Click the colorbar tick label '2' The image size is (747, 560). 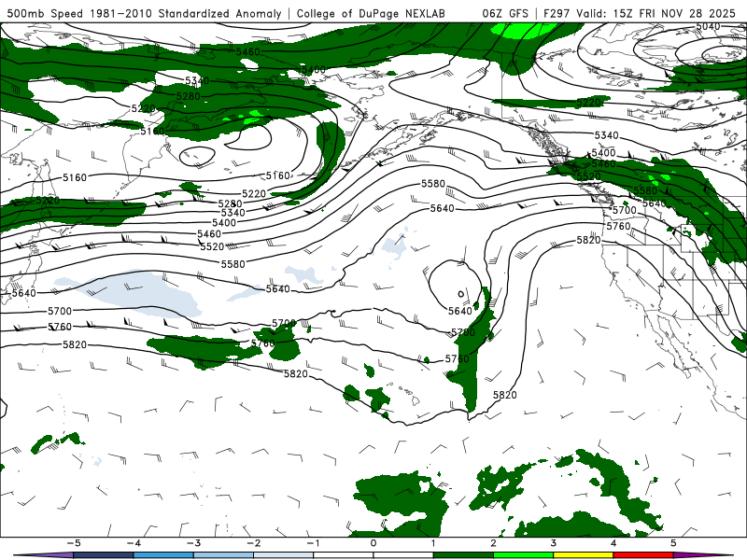pyautogui.click(x=493, y=543)
